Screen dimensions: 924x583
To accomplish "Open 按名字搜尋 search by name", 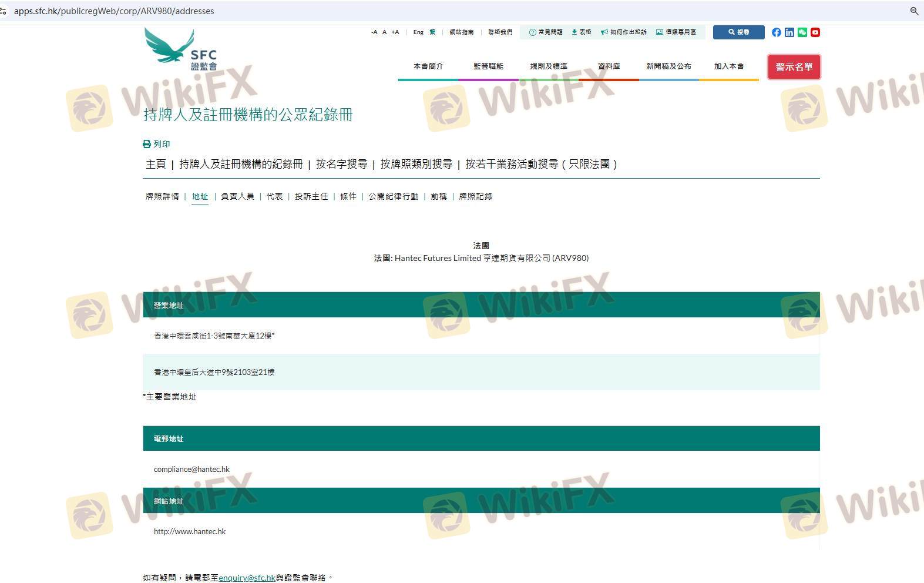I will (342, 164).
